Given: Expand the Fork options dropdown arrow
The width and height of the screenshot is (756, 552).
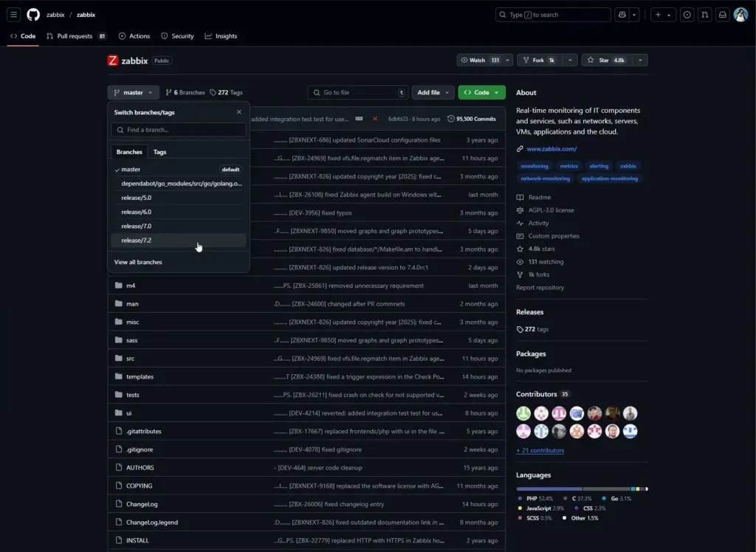Looking at the screenshot, I should coord(570,61).
